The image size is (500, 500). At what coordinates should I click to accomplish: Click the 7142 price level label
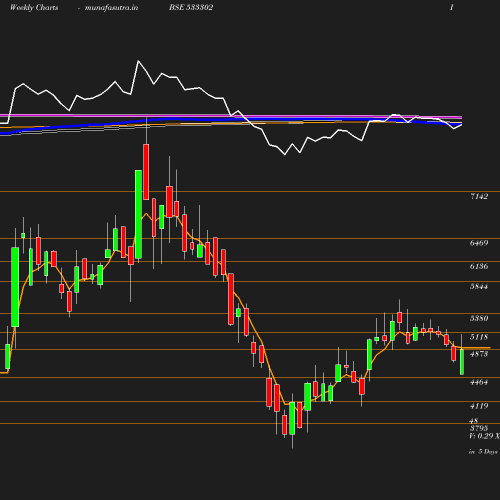click(479, 197)
